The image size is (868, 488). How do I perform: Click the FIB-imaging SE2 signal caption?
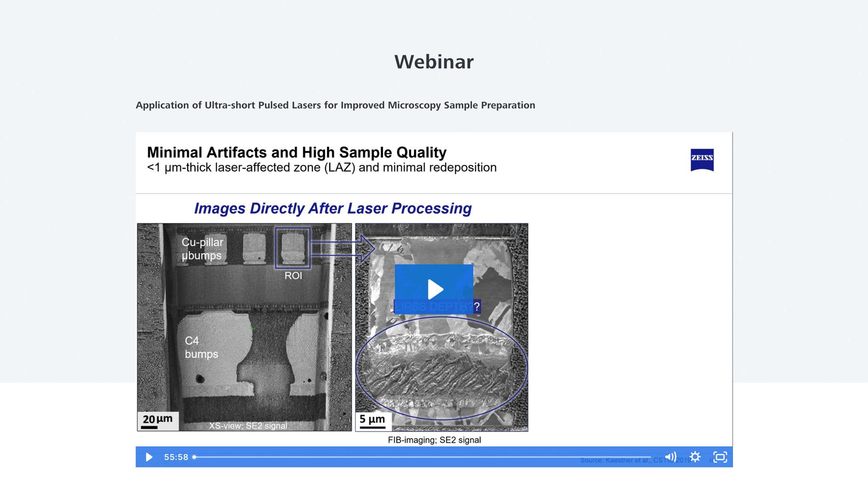pyautogui.click(x=434, y=440)
